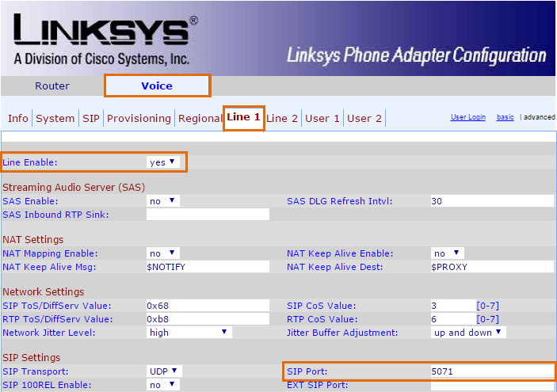The image size is (557, 392).
Task: Click the Streaming Audio Server (SAS) heading
Action: click(x=74, y=187)
